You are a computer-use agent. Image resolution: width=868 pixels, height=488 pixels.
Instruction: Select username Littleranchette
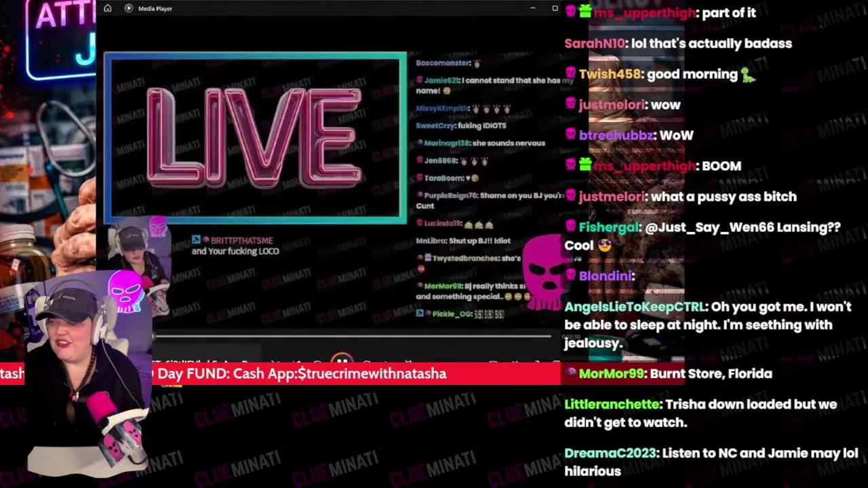point(612,404)
